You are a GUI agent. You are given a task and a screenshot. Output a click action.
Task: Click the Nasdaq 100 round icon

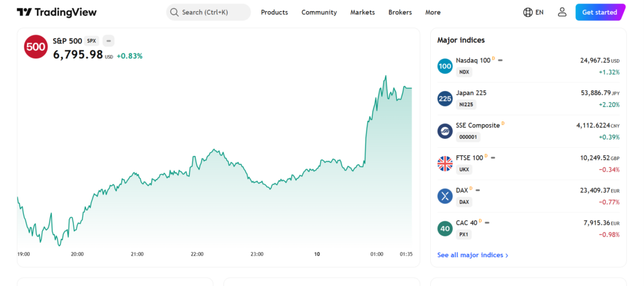tap(445, 66)
